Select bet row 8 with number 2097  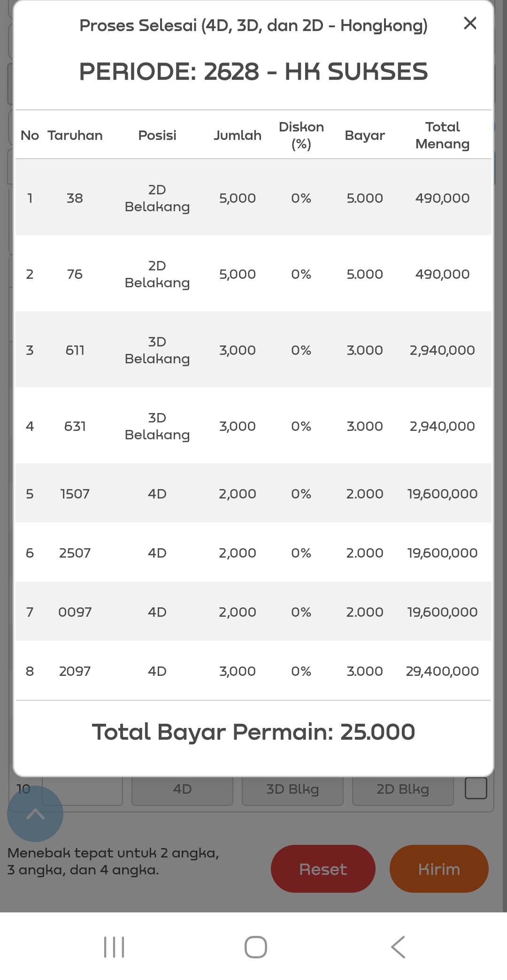pos(75,671)
